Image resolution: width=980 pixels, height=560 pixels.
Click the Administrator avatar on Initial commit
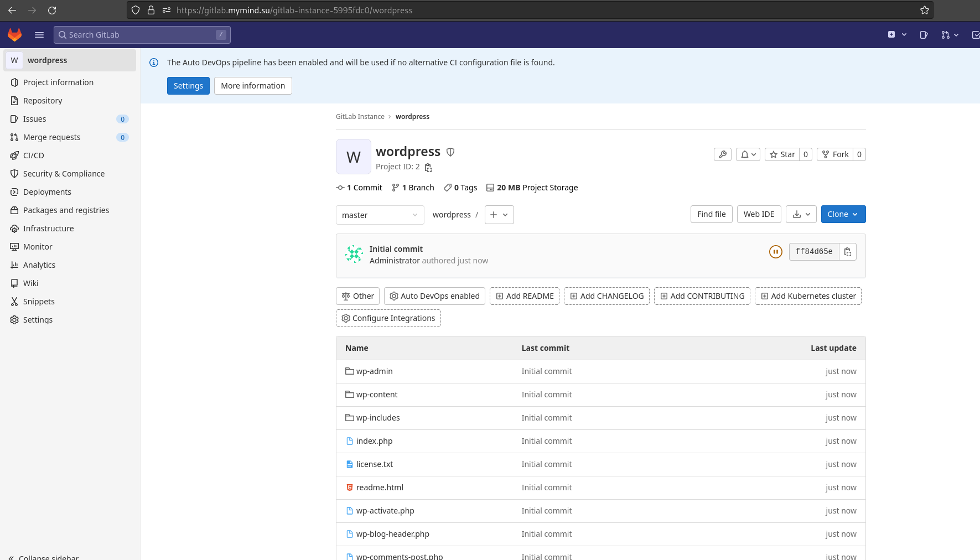click(x=354, y=255)
